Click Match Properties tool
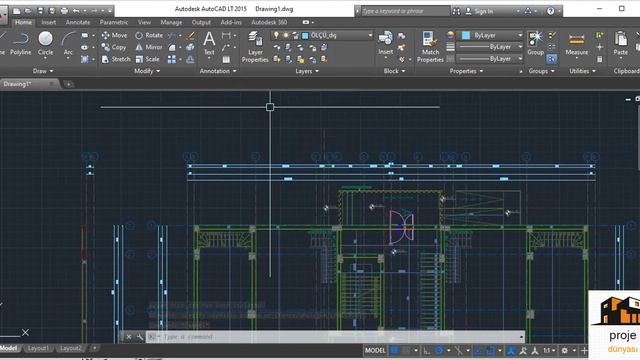 tap(430, 47)
